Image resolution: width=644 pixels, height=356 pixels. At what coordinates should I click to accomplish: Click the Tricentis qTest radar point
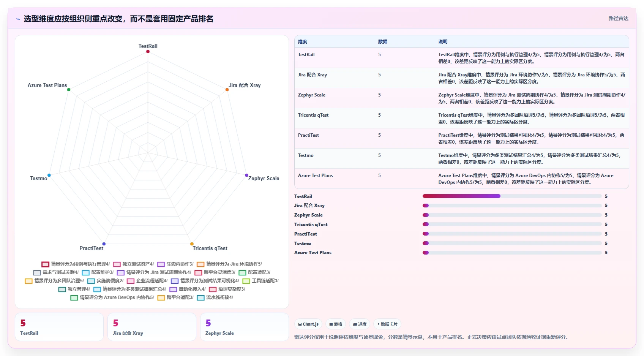192,244
